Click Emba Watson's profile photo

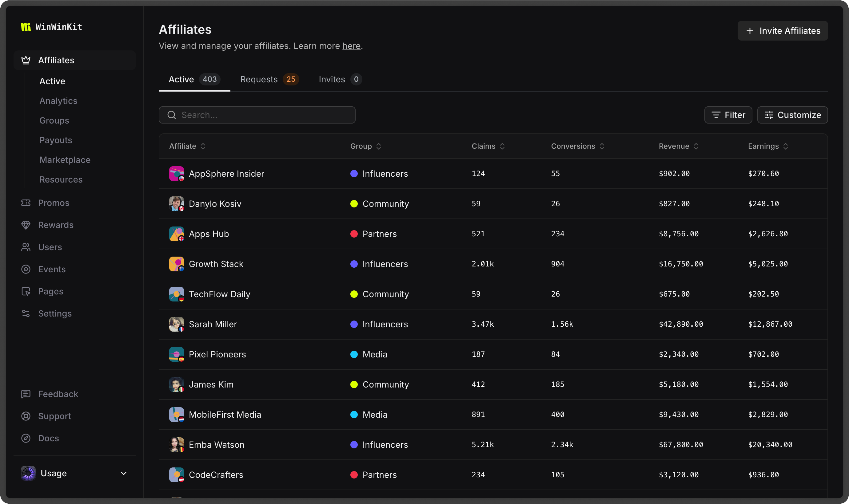(x=176, y=445)
